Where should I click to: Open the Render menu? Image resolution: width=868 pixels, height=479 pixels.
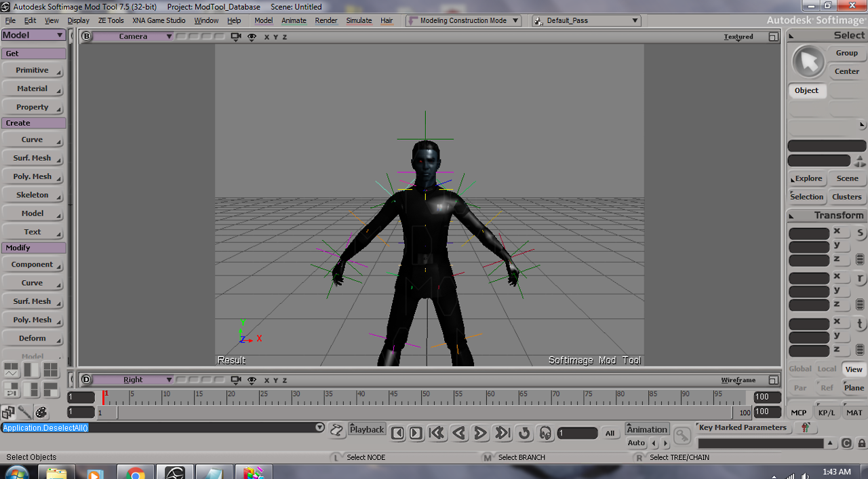[326, 20]
